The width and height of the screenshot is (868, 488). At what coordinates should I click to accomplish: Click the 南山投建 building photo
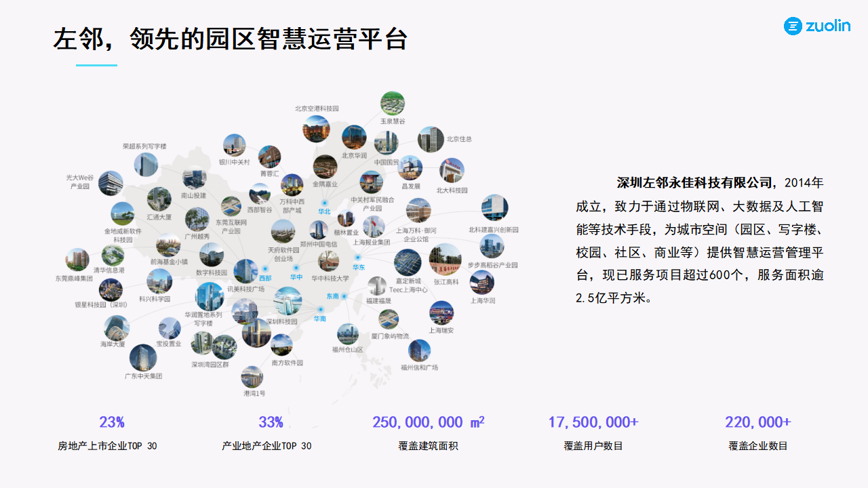(x=194, y=179)
